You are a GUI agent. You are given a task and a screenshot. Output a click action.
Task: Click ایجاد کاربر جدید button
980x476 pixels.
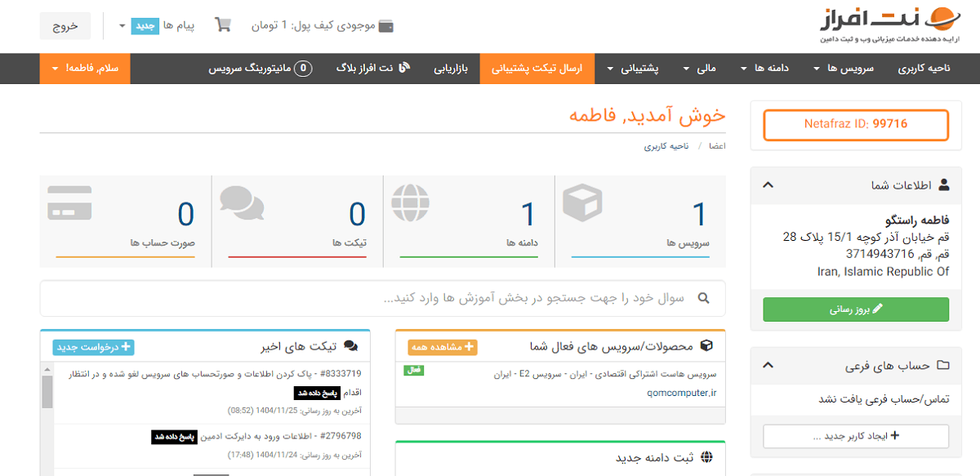click(x=856, y=436)
